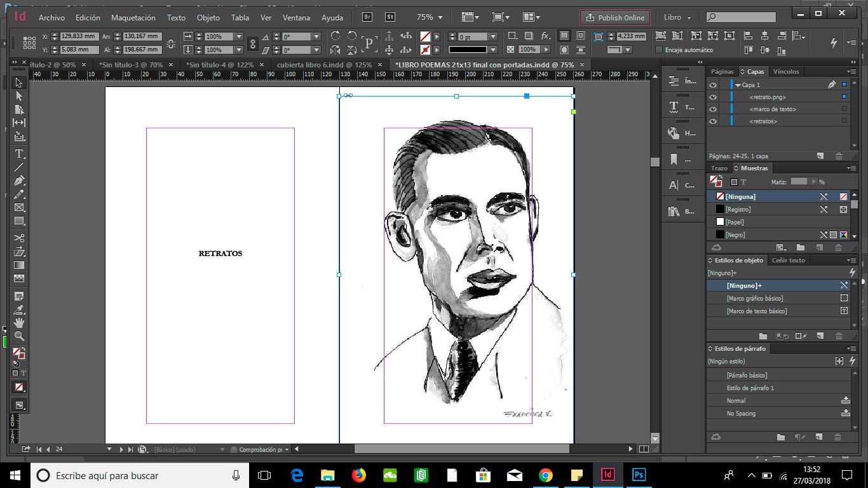Toggle visibility of Capa 1 layer
Image resolution: width=868 pixels, height=488 pixels.
(x=713, y=85)
